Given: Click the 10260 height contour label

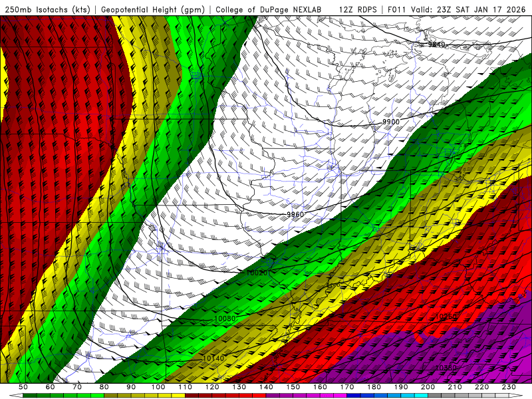Looking at the screenshot, I should point(446,317).
